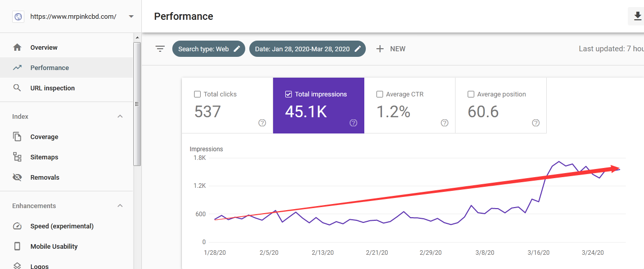
Task: Click the Performance page heading
Action: click(183, 16)
